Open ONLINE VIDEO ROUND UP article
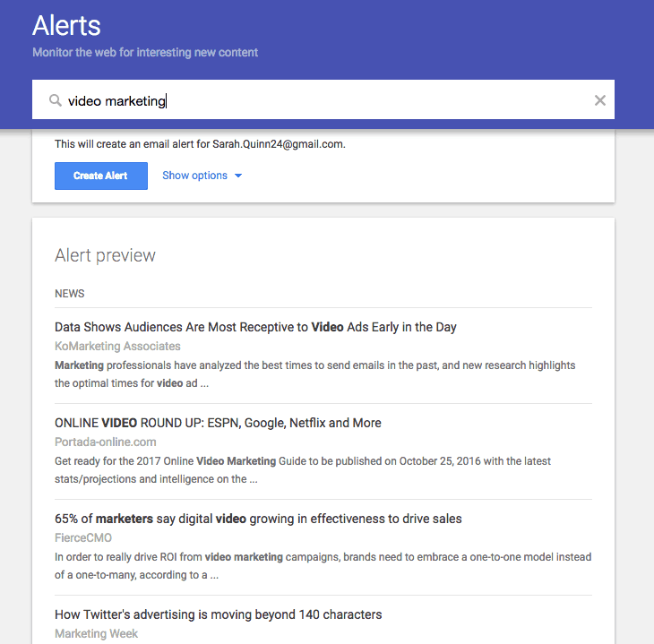 pyautogui.click(x=218, y=423)
